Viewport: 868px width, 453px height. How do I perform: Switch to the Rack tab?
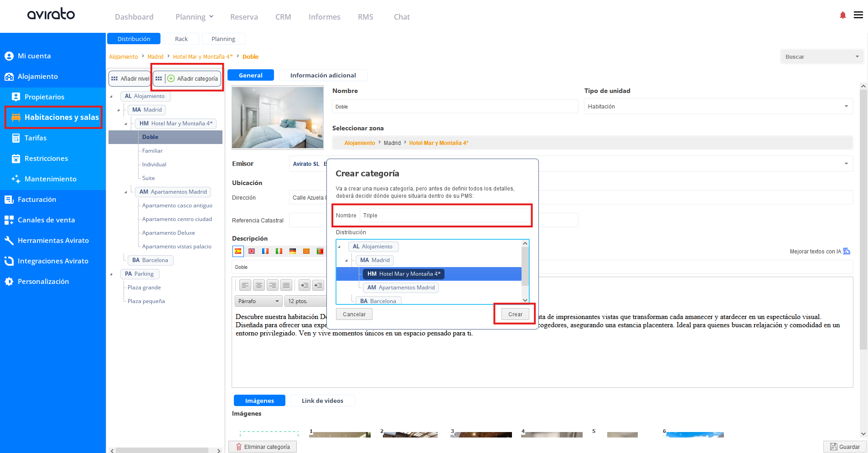181,39
